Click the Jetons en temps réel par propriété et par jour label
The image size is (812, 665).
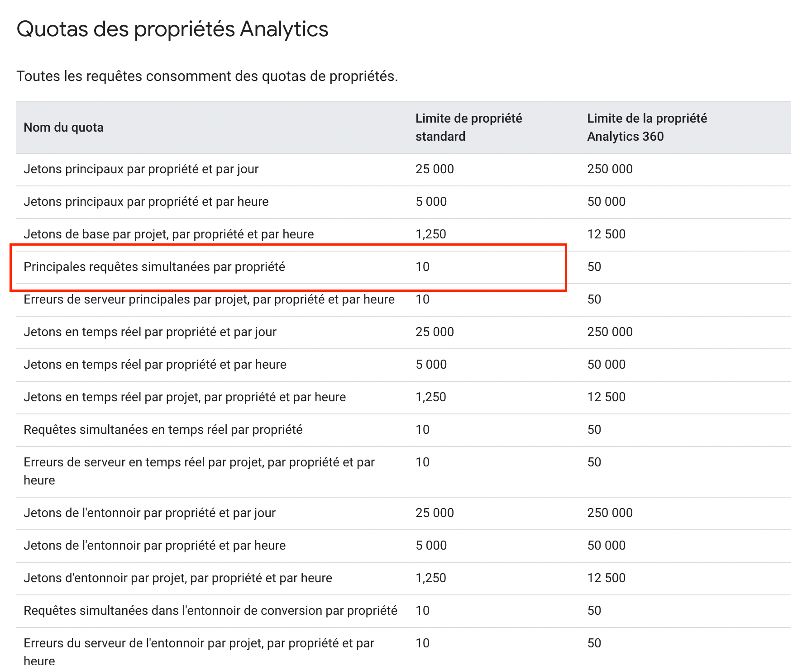tap(150, 332)
